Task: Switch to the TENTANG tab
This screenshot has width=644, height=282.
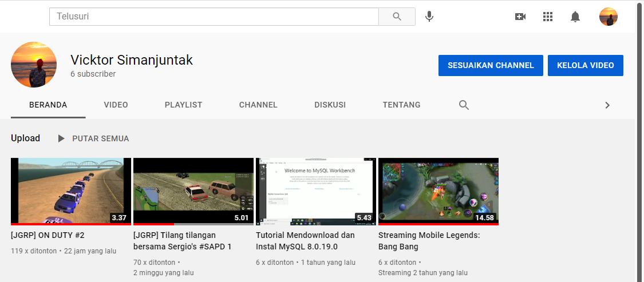Action: [x=402, y=105]
